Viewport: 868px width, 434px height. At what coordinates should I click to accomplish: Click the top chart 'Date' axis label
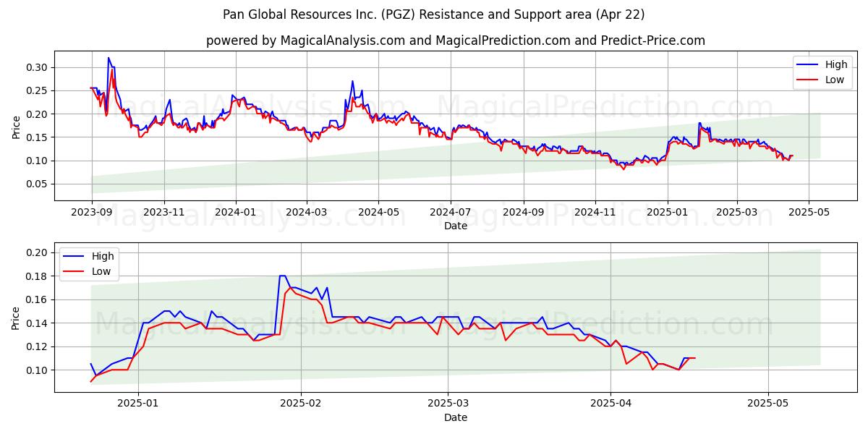point(456,226)
